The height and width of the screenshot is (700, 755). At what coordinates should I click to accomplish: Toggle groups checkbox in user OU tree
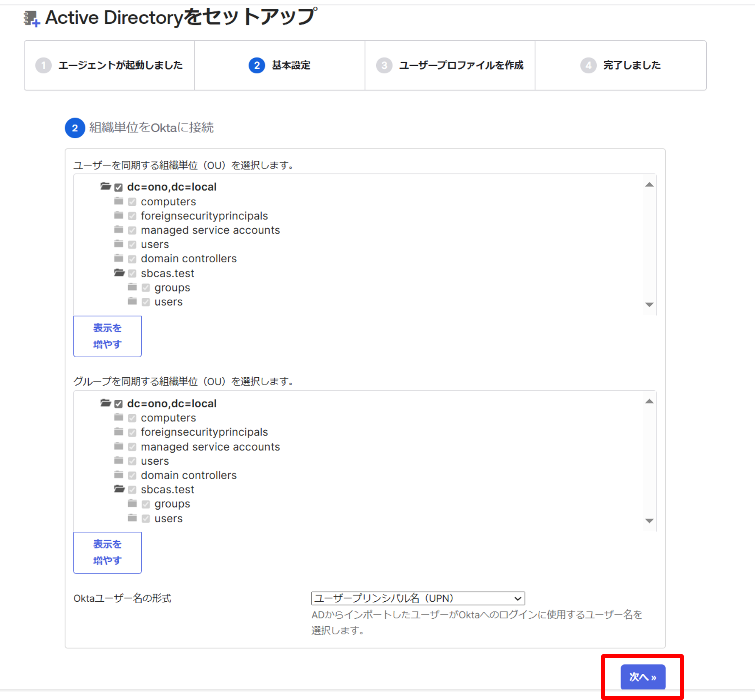146,288
